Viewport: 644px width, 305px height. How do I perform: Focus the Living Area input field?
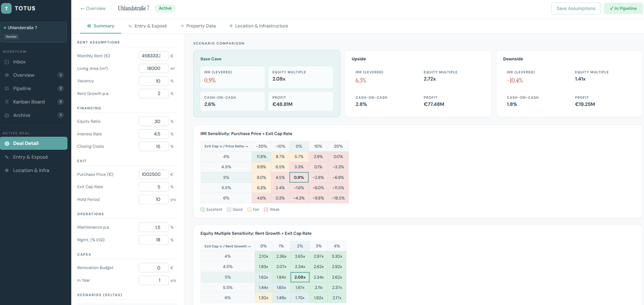click(x=154, y=68)
